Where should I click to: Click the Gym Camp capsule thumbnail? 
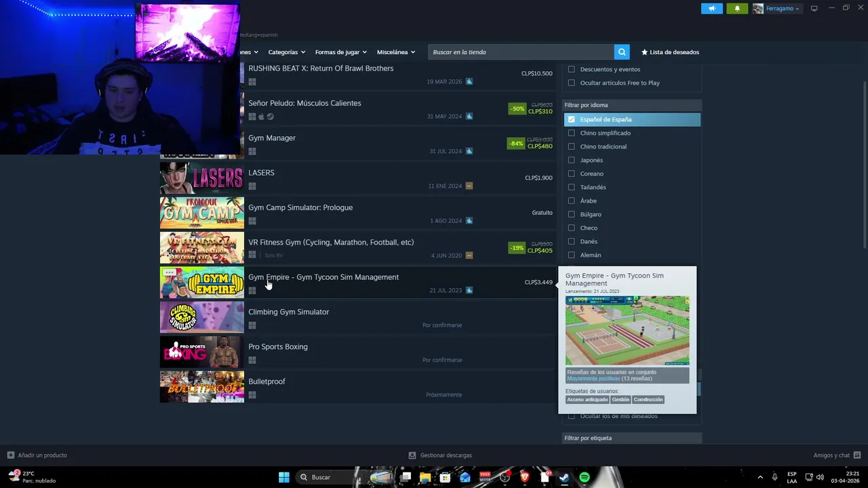click(202, 213)
